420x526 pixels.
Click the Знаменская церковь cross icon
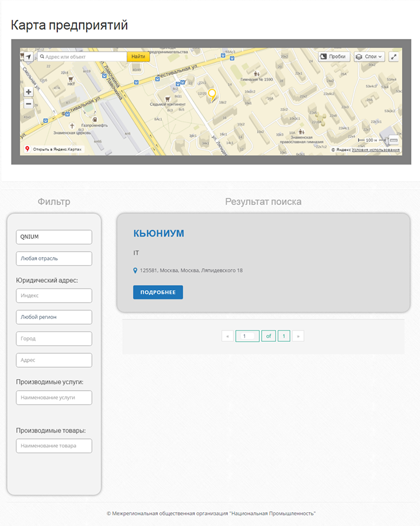point(72,126)
